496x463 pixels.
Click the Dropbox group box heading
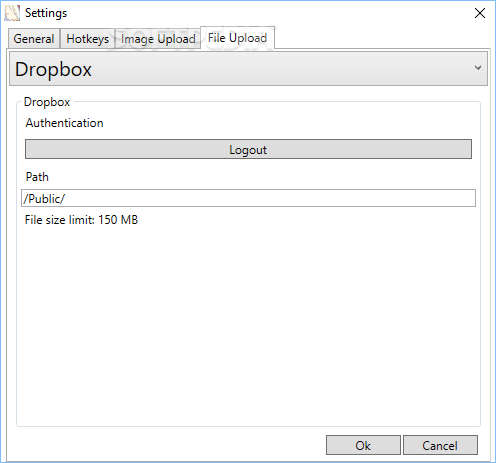click(47, 102)
